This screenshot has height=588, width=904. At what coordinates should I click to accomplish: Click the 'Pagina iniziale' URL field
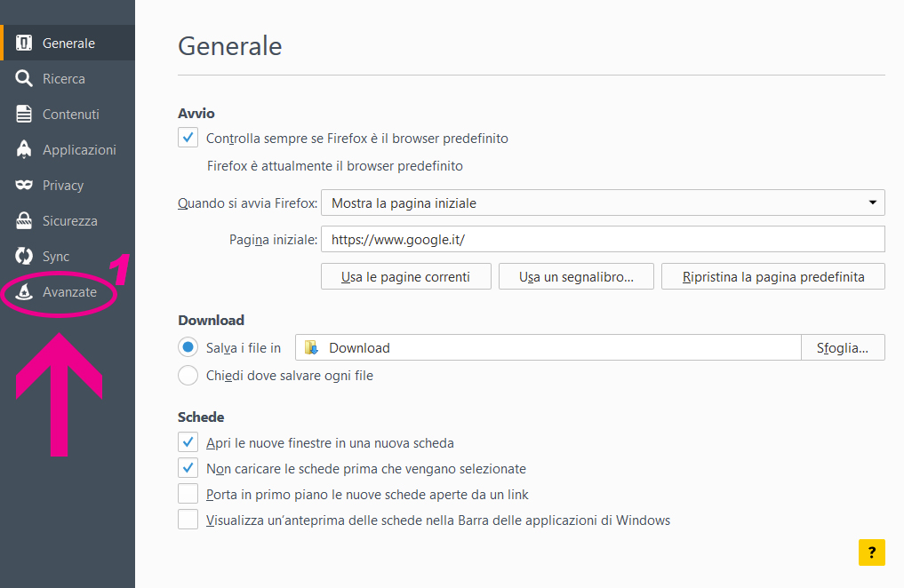(x=603, y=239)
